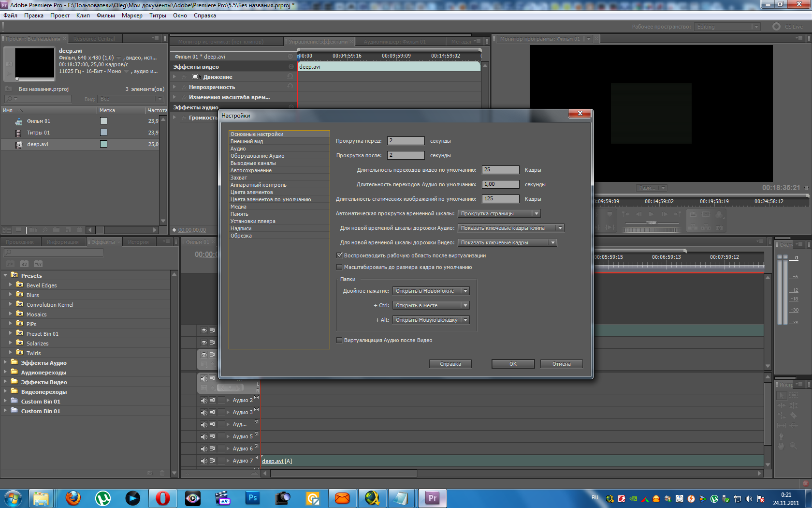The height and width of the screenshot is (508, 812).
Task: Click default video transition duration field
Action: tap(501, 170)
